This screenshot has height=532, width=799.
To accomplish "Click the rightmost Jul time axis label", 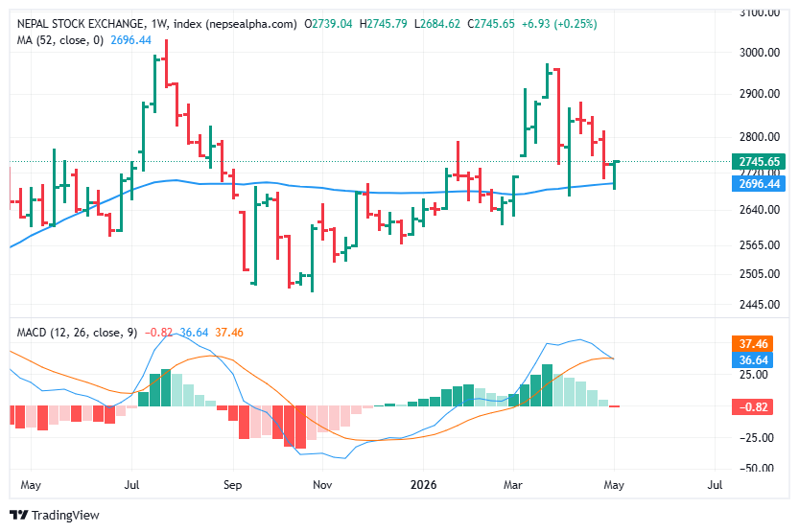I will (715, 485).
